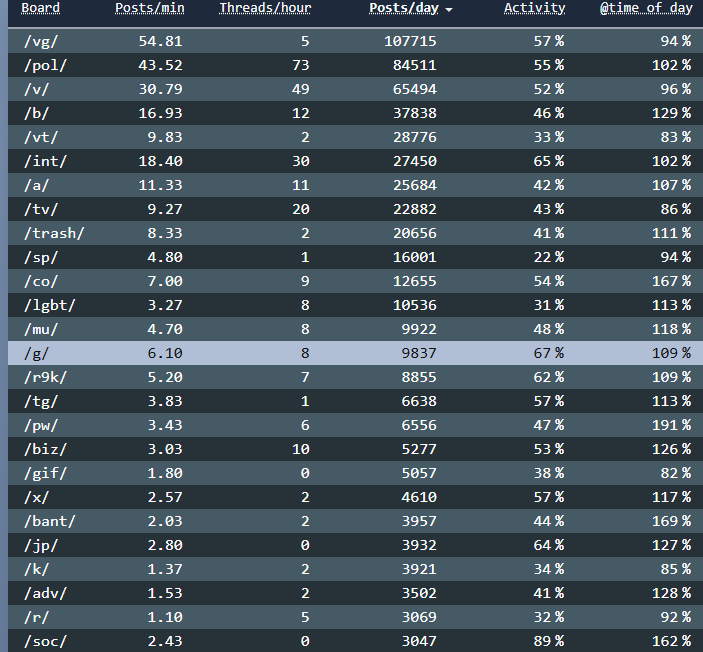The height and width of the screenshot is (652, 703).
Task: Select the /a/ board name
Action: coord(36,185)
